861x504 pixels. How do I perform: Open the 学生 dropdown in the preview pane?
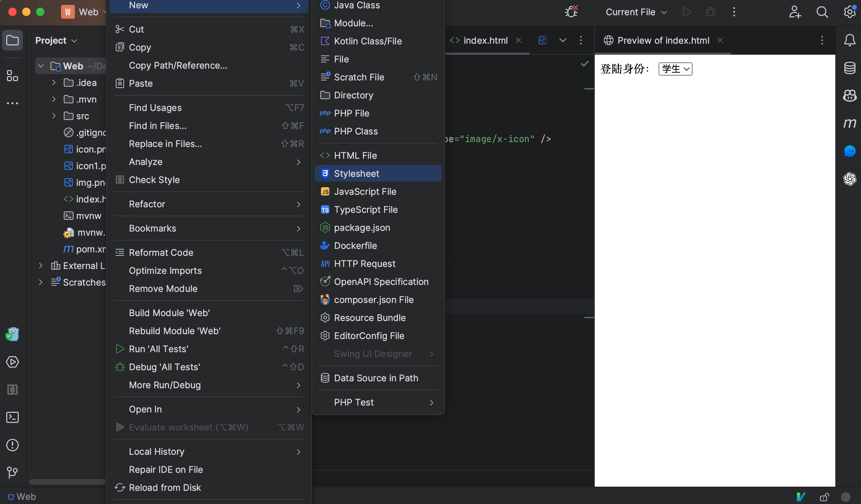coord(675,69)
